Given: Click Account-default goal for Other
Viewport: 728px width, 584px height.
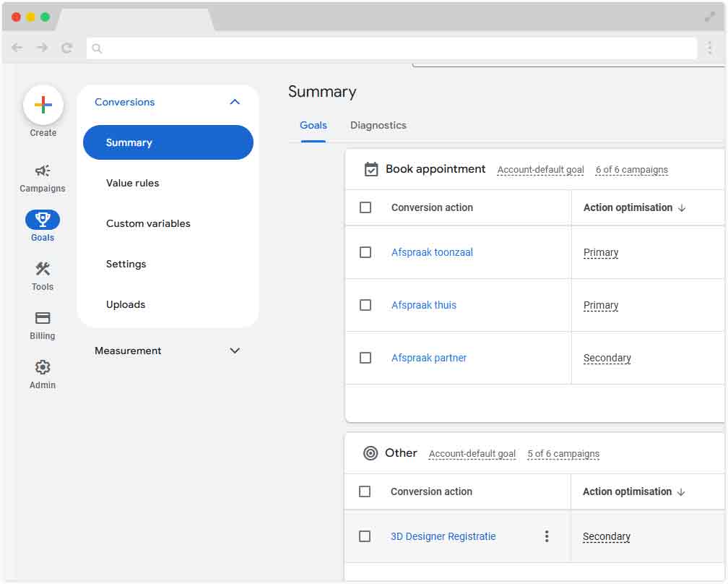Looking at the screenshot, I should click(472, 454).
